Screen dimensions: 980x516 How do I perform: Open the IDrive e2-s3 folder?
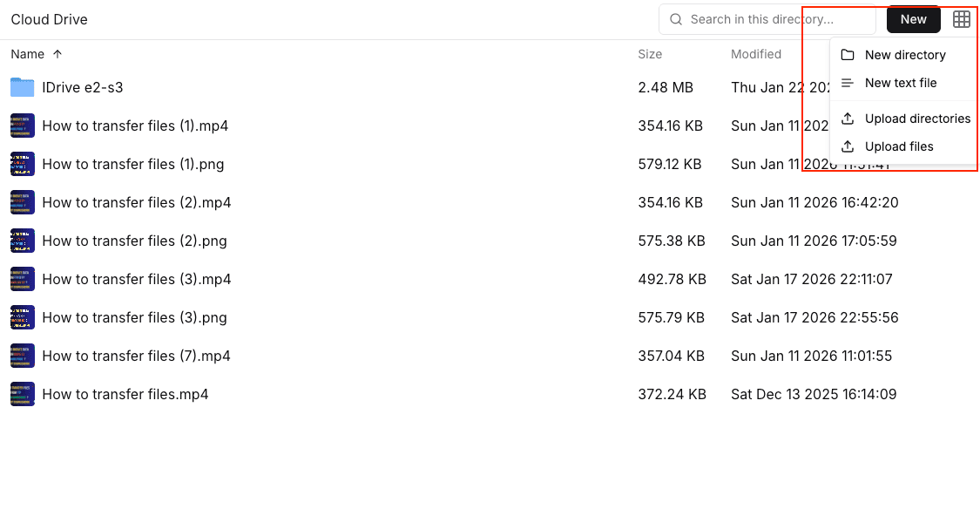coord(84,87)
